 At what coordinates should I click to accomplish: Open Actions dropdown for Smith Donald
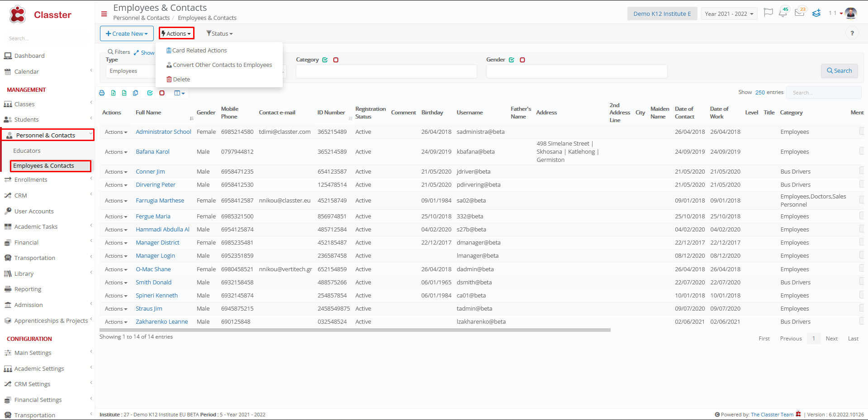(x=116, y=282)
